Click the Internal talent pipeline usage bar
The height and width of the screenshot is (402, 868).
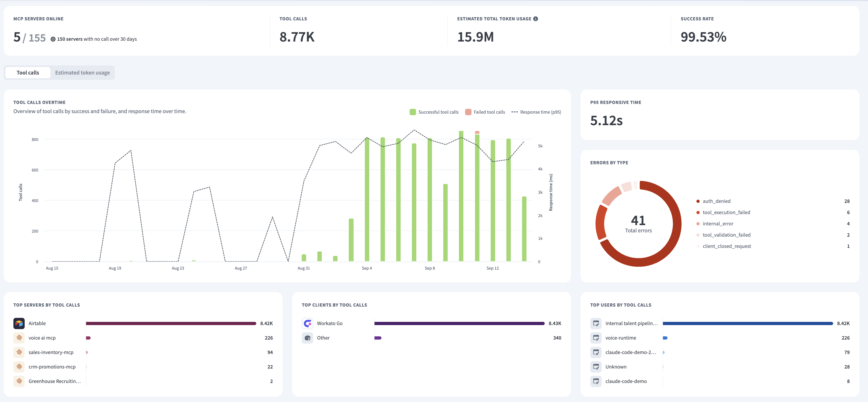point(748,323)
